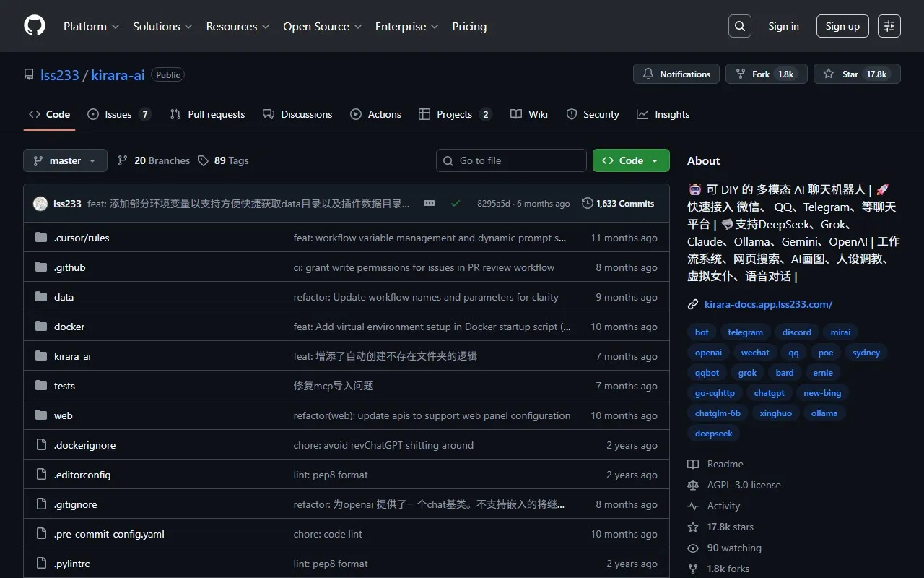Click the 1,633 Commits history link
Screen dimensions: 924x578
tap(618, 204)
